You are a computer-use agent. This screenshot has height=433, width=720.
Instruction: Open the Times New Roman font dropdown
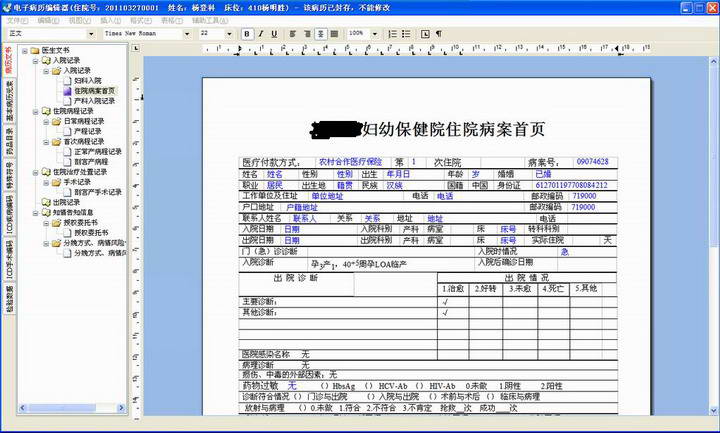(187, 34)
